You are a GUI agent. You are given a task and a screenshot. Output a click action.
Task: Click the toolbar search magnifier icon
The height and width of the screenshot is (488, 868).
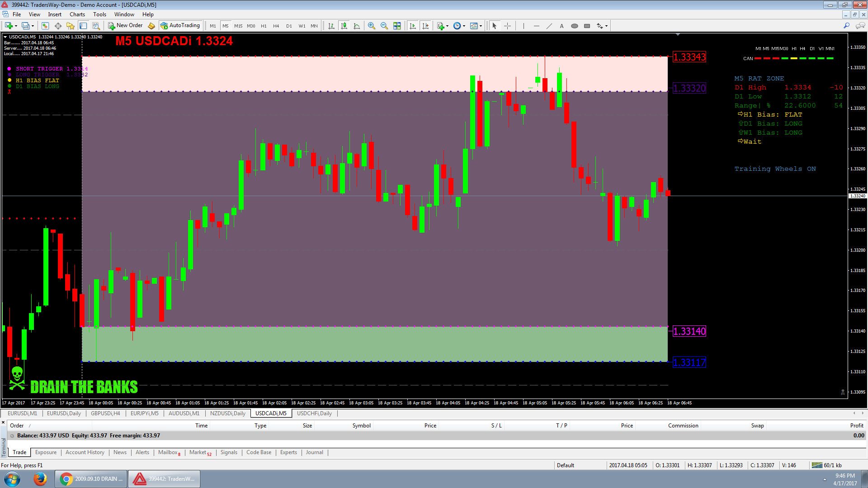[846, 26]
